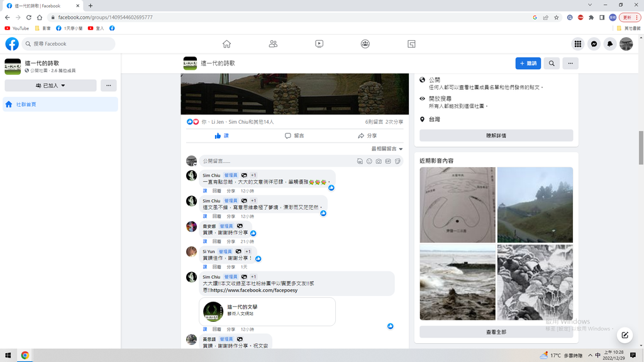
Task: Expand the 已加入 joined dropdown
Action: pyautogui.click(x=50, y=85)
